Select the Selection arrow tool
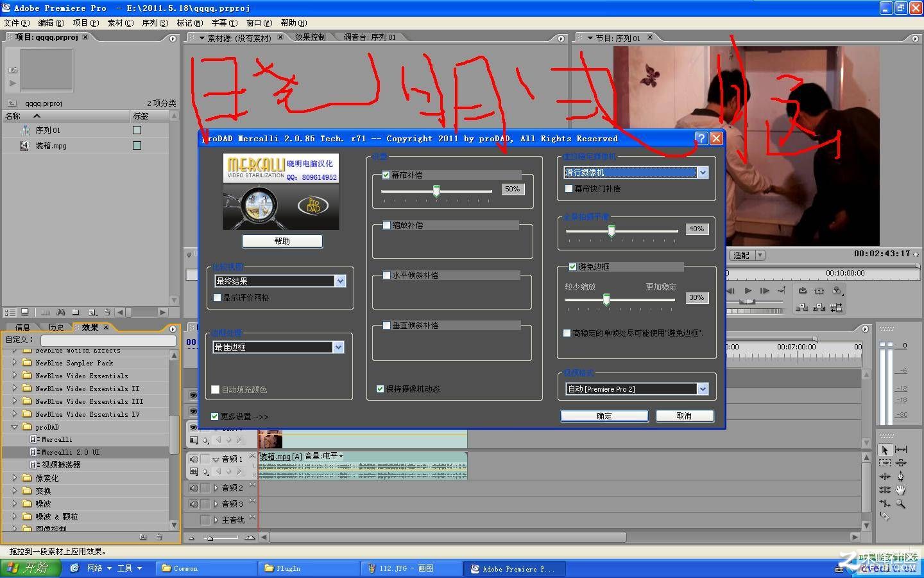Screen dimensions: 924x578 [885, 450]
